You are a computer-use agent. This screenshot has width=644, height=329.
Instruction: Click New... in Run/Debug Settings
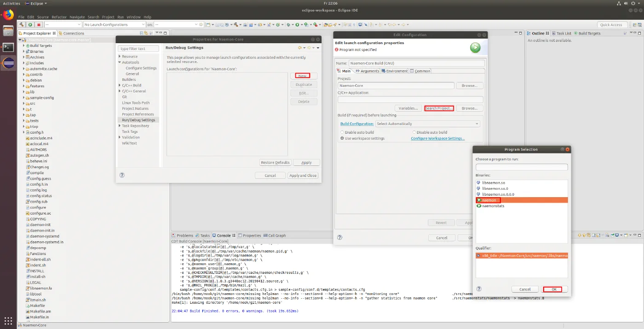[303, 75]
